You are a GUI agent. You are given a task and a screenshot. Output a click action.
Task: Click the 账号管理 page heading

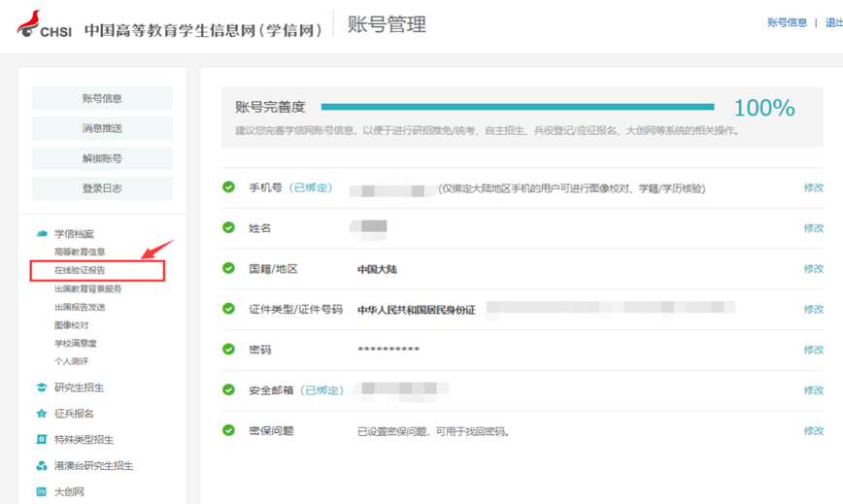[388, 24]
